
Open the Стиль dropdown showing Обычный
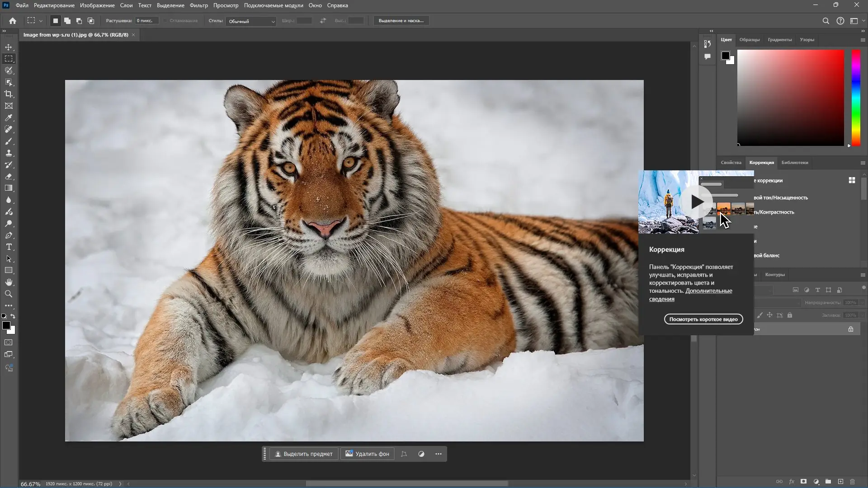(251, 21)
